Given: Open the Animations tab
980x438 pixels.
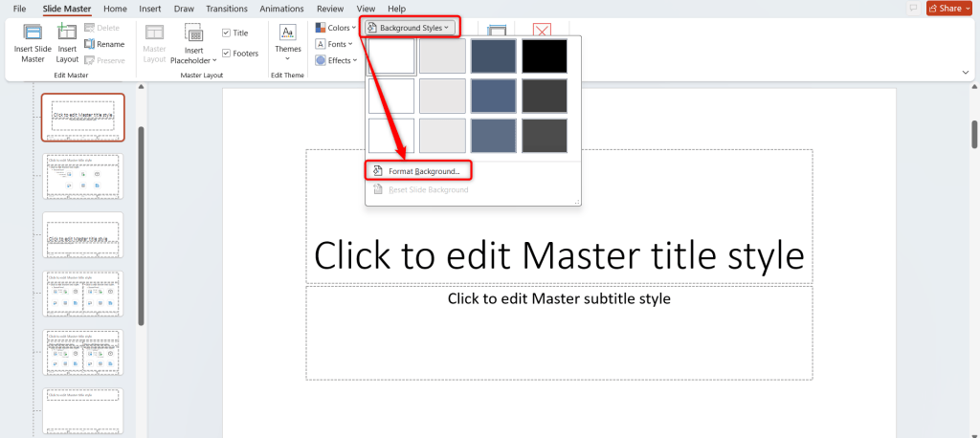Looking at the screenshot, I should (282, 9).
